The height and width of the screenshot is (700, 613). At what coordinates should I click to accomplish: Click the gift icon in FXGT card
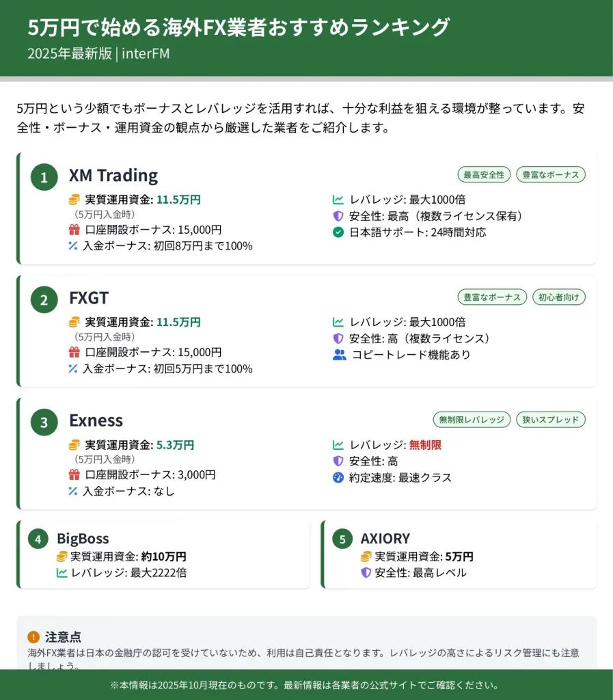coord(74,353)
